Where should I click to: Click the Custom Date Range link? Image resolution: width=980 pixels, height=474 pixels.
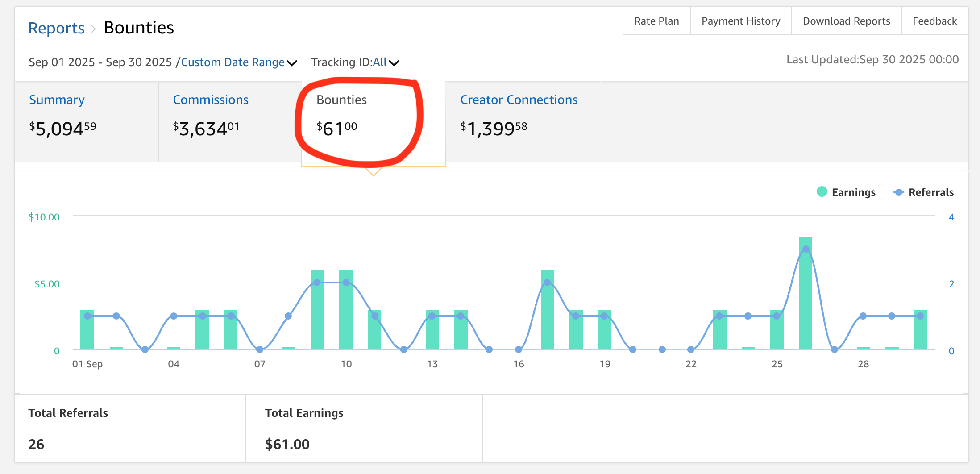tap(233, 62)
